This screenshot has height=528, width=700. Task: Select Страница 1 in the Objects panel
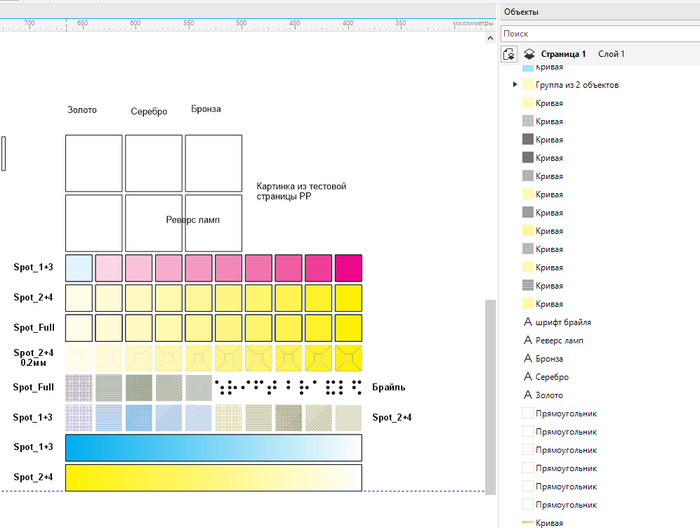pyautogui.click(x=566, y=54)
